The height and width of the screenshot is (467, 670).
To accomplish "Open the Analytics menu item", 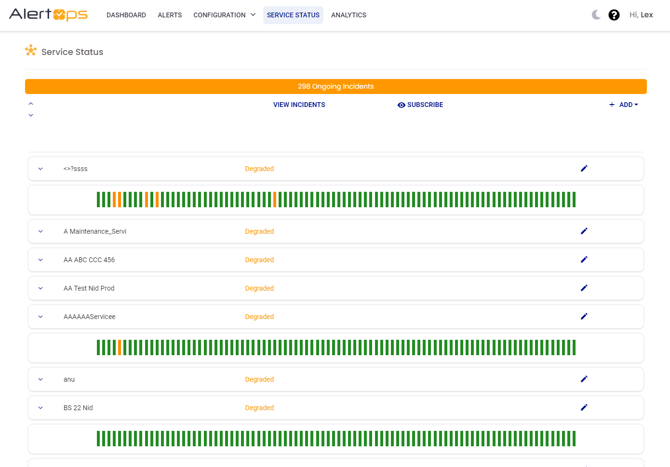I will (348, 15).
